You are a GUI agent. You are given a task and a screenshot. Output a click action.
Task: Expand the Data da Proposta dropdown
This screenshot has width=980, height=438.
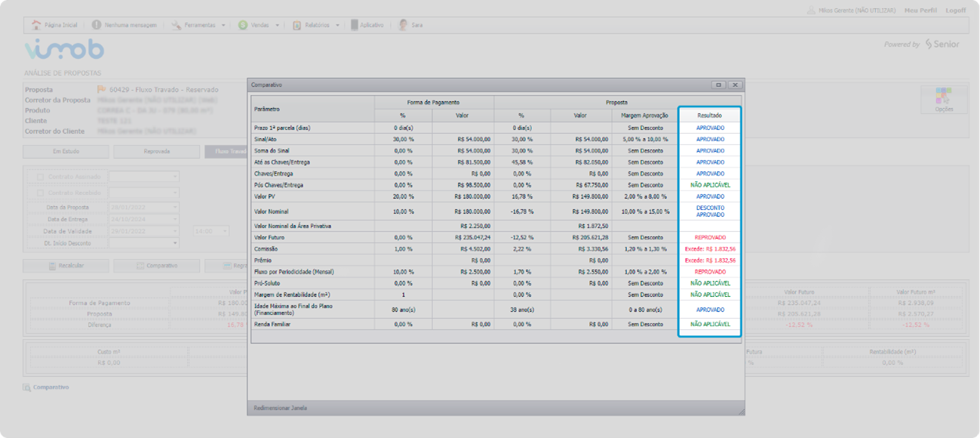[175, 207]
